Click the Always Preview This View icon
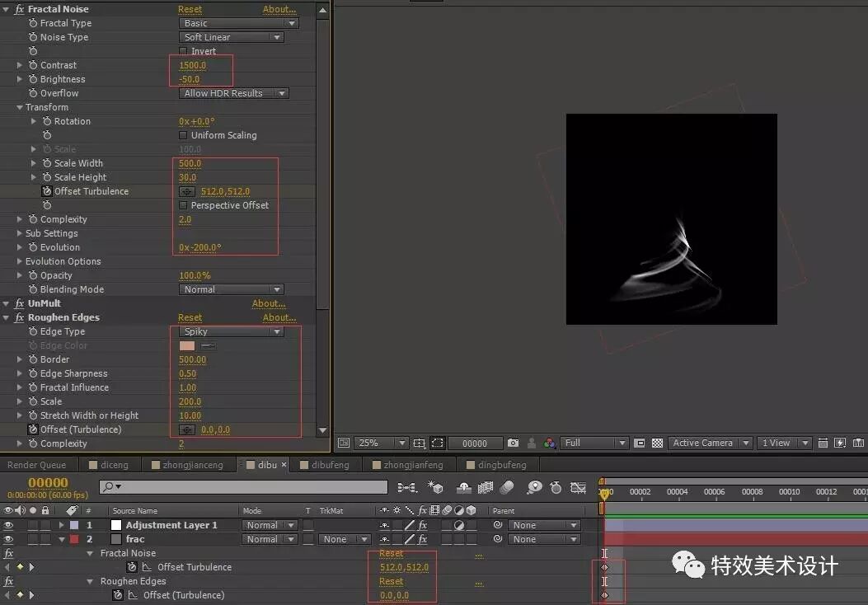The width and height of the screenshot is (868, 605). 344,443
